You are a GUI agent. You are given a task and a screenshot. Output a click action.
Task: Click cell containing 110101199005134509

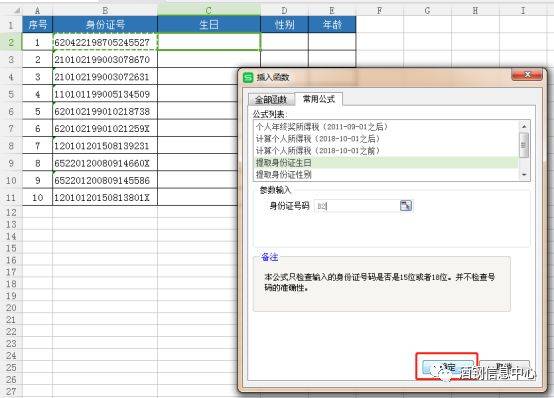click(x=105, y=94)
